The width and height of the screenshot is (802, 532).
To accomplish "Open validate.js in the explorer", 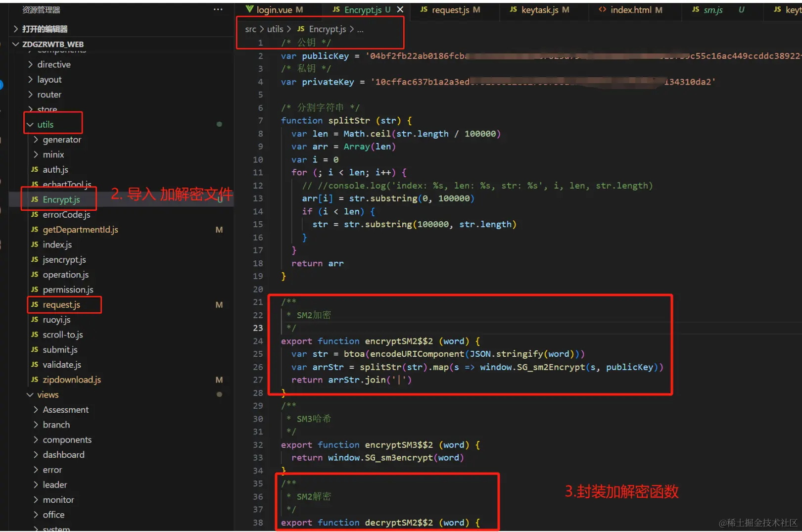I will coord(121,365).
